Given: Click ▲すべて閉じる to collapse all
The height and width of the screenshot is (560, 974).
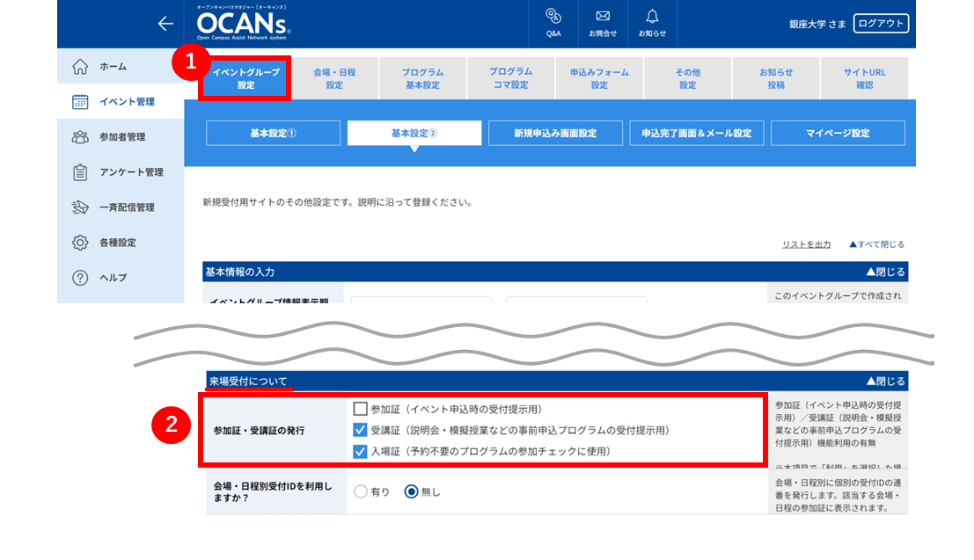Looking at the screenshot, I should click(x=876, y=244).
